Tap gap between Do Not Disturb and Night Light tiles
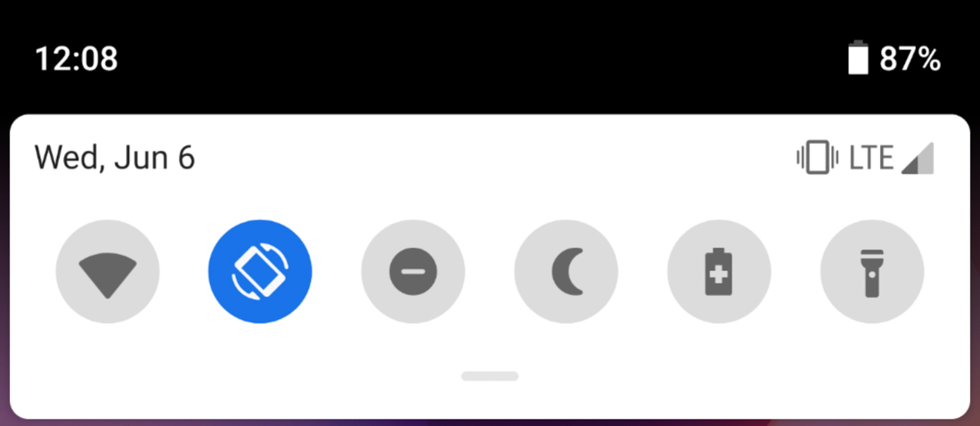980x426 pixels. point(490,272)
